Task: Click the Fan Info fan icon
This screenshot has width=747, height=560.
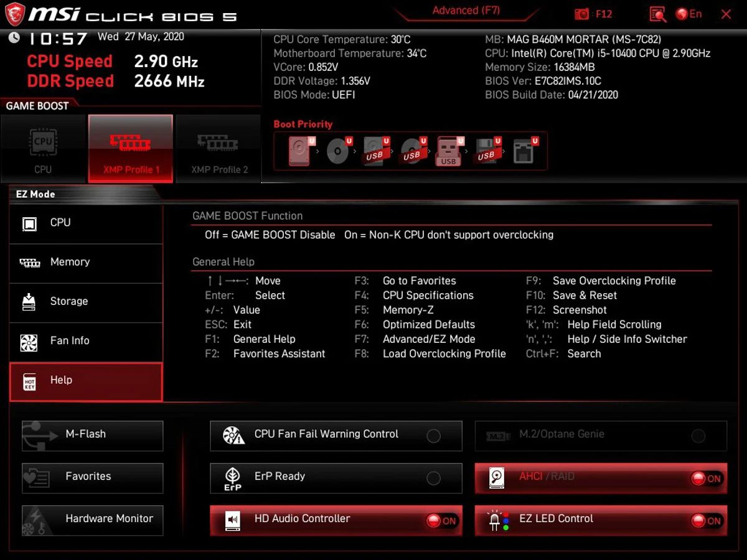Action: pos(29,342)
